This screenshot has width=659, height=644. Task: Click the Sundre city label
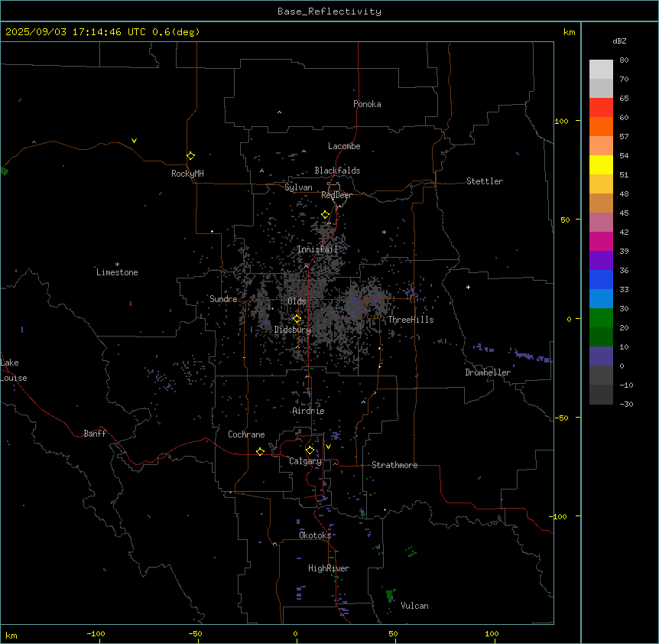coord(223,299)
